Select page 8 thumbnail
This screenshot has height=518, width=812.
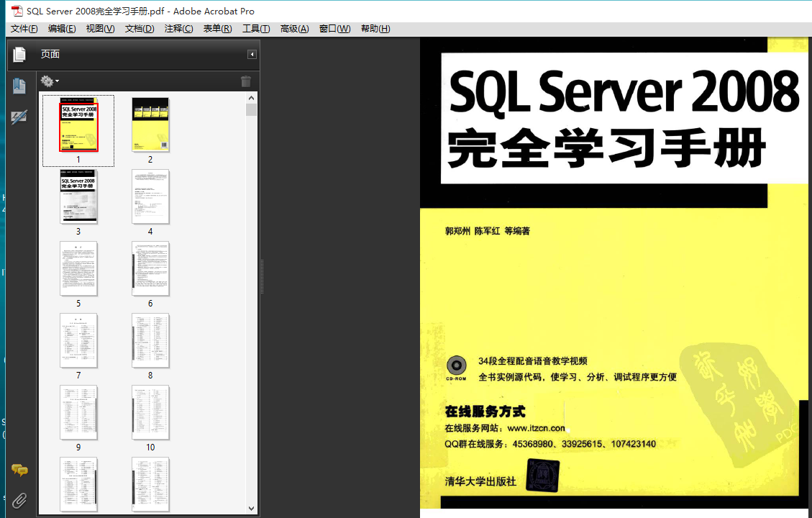[150, 340]
